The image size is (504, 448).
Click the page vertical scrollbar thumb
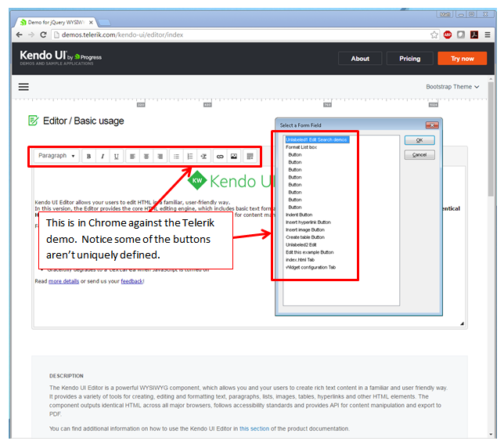[x=491, y=139]
